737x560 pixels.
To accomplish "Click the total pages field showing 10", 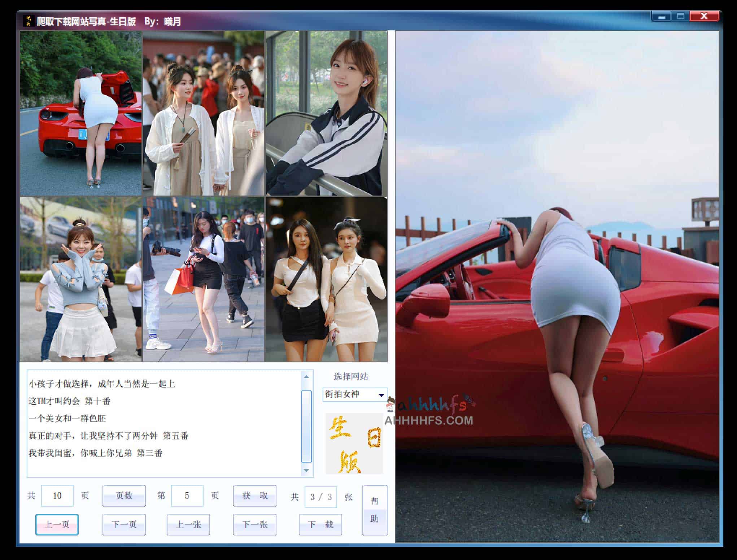I will tap(57, 495).
